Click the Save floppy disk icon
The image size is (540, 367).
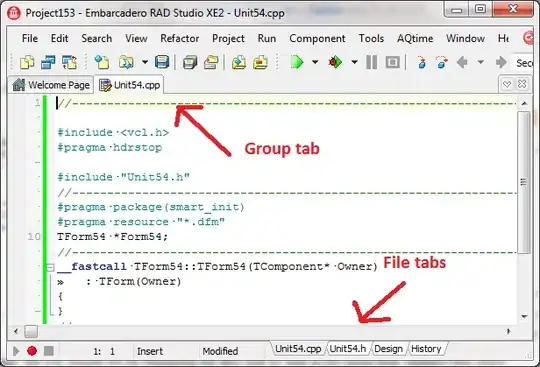(x=162, y=62)
